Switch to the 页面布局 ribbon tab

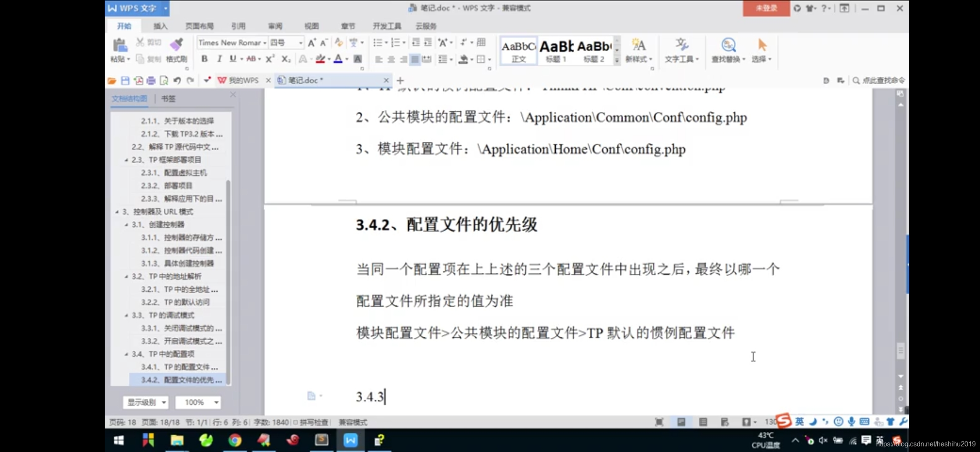click(x=199, y=26)
